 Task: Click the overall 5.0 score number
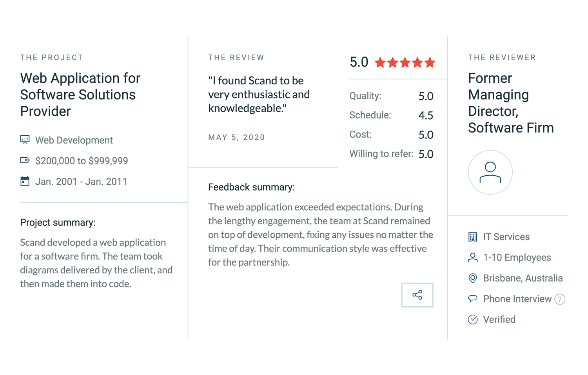coord(359,62)
